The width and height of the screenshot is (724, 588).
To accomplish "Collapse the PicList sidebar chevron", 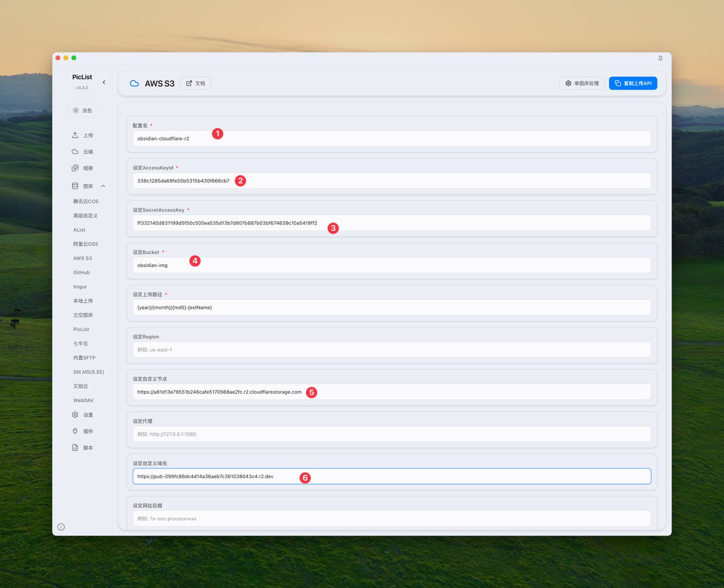I will click(104, 82).
